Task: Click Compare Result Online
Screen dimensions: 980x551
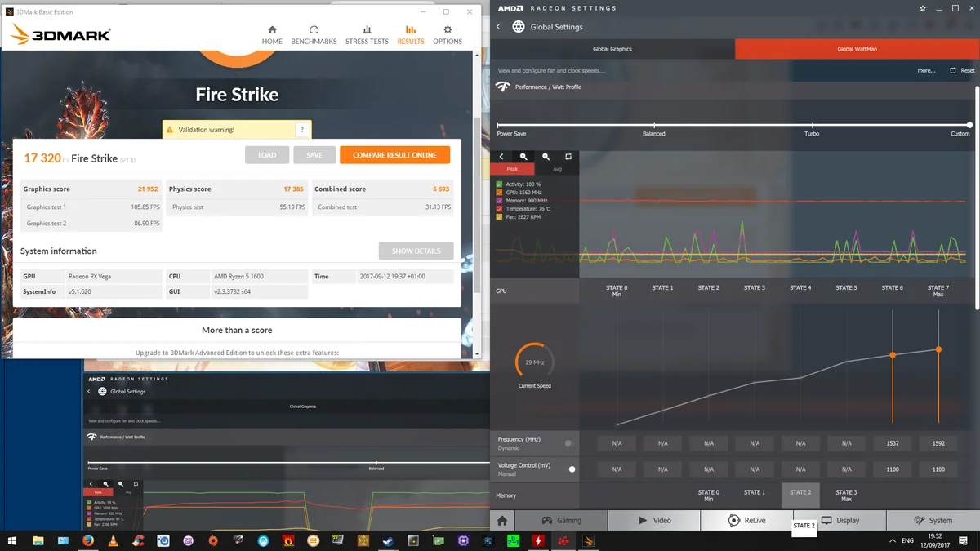Action: coord(394,155)
